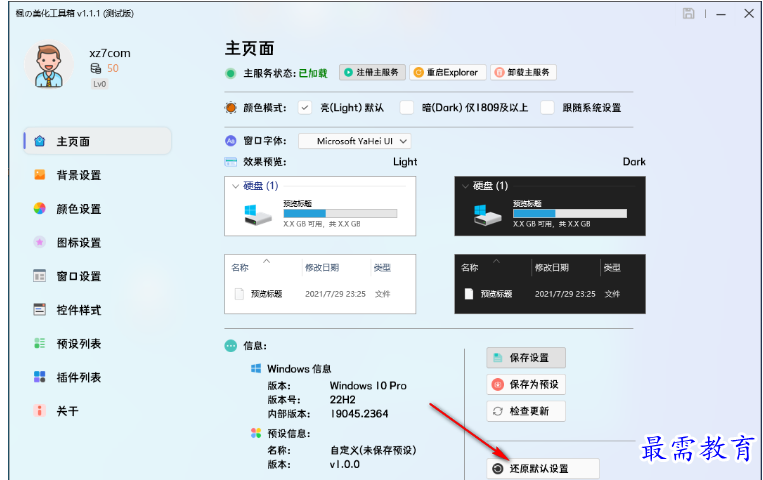Click the Windows logo beside Windows 信息
Image resolution: width=763 pixels, height=480 pixels.
[256, 369]
